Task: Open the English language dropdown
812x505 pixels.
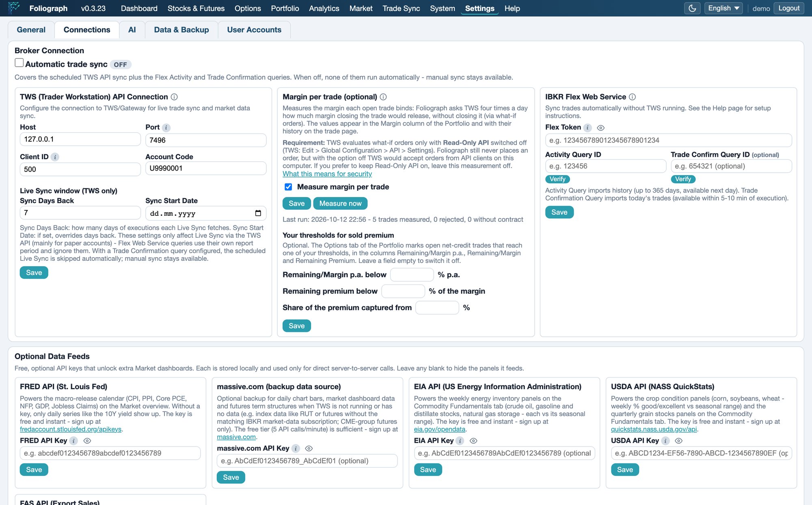Action: pos(723,8)
